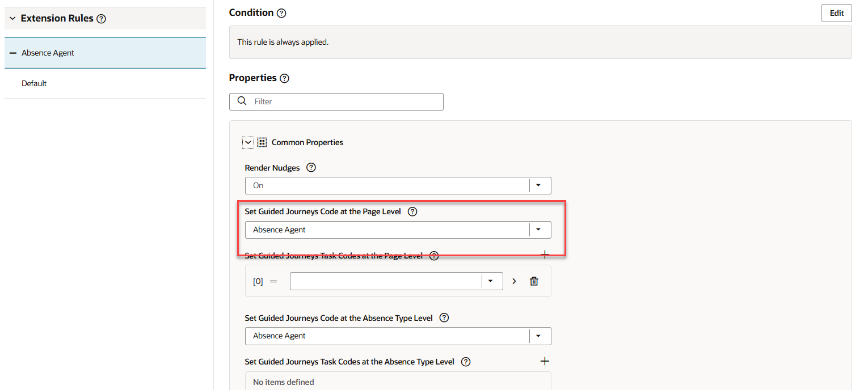The image size is (868, 390).
Task: Click 'This rule is always applied.' text
Action: [x=283, y=42]
